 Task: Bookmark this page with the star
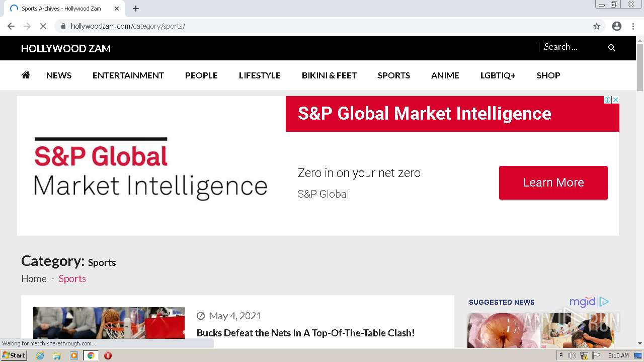(x=597, y=26)
